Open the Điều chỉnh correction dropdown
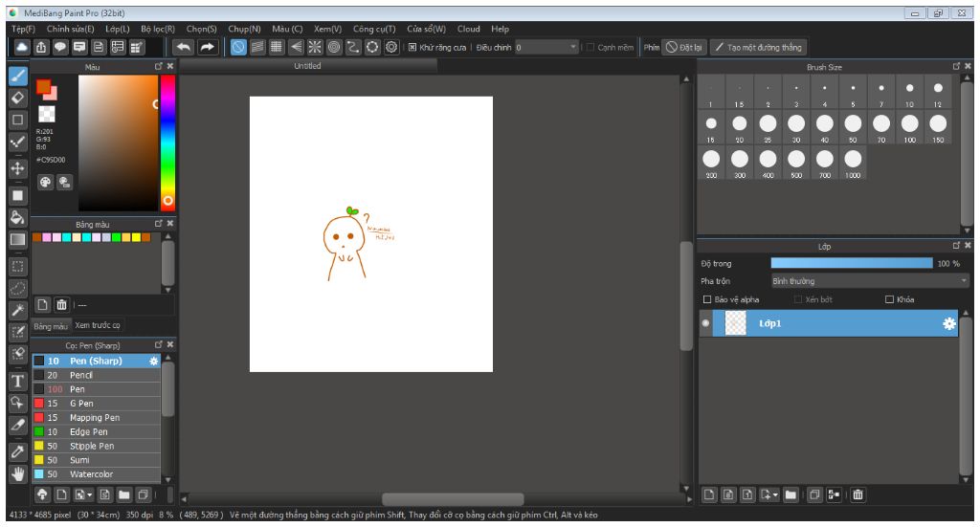Viewport: 980px width, 527px height. click(546, 47)
